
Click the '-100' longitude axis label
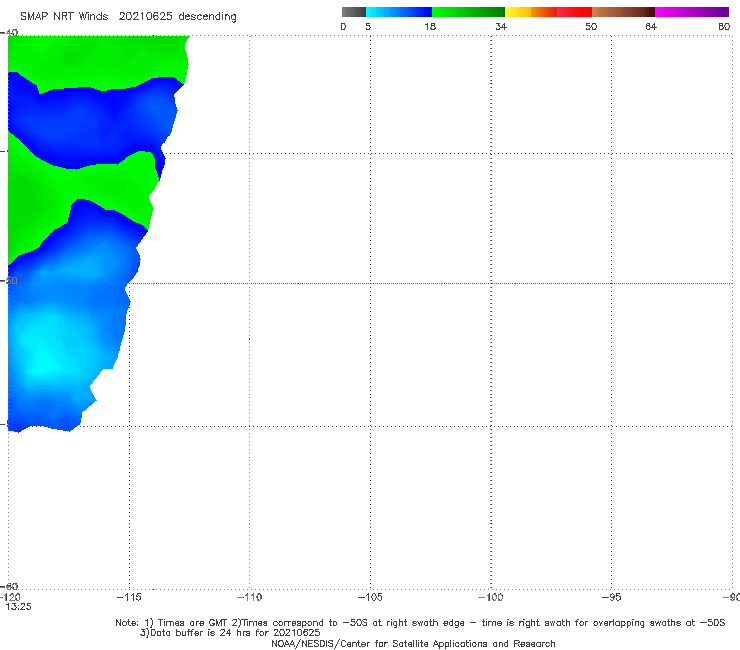491,597
